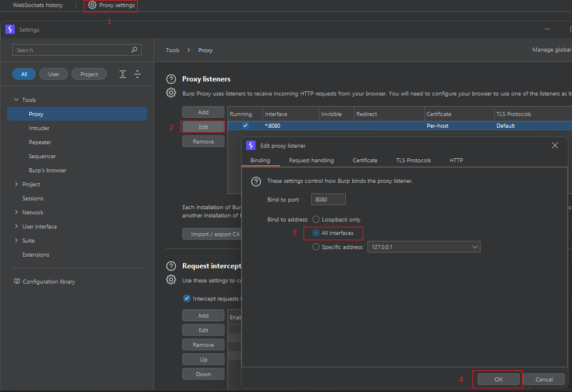Click the Proxy listeners gear options icon
This screenshot has width=572, height=392.
pyautogui.click(x=171, y=93)
